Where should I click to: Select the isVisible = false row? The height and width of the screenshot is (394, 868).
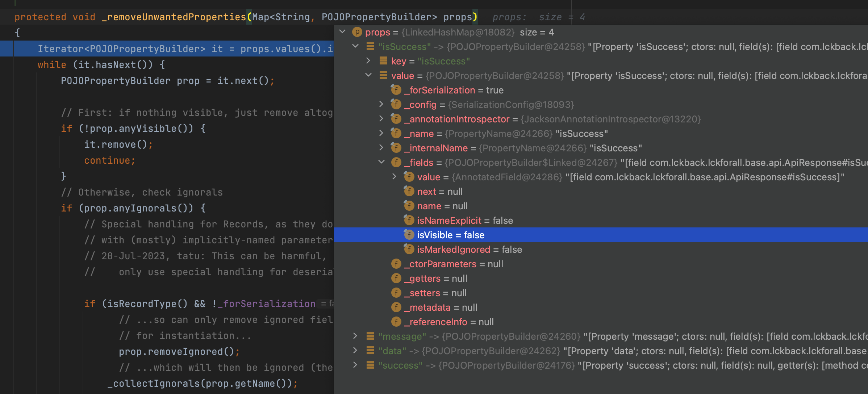click(x=451, y=235)
